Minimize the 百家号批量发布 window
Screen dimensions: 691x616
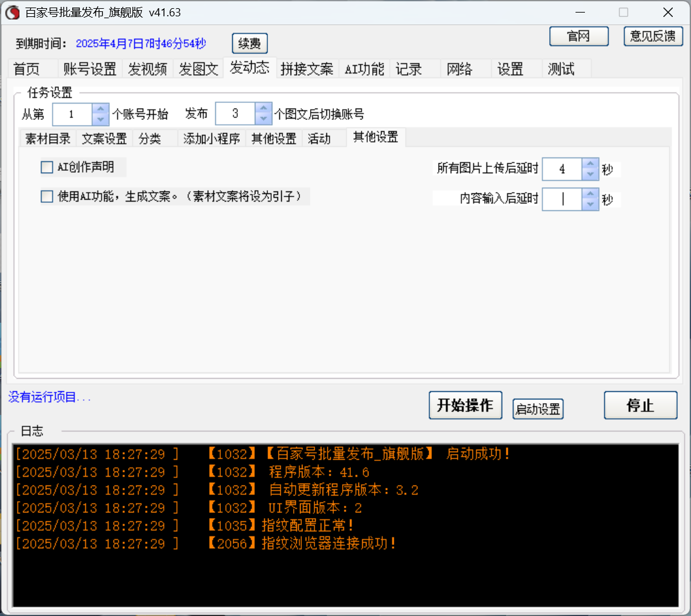tap(581, 13)
